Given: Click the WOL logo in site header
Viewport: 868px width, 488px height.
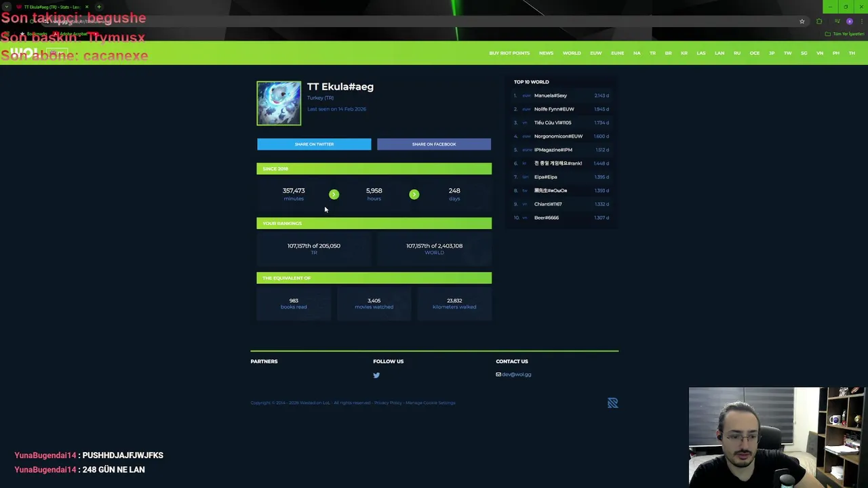Looking at the screenshot, I should pos(24,53).
